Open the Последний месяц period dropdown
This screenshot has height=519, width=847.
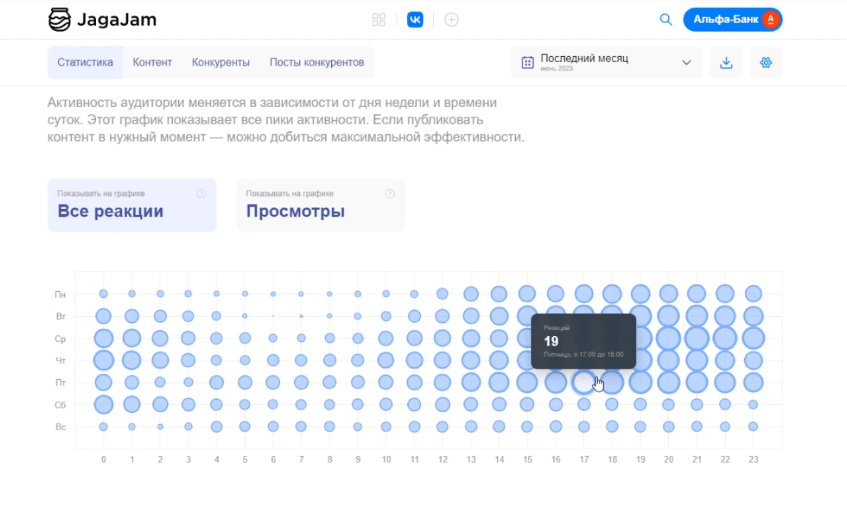pyautogui.click(x=607, y=63)
